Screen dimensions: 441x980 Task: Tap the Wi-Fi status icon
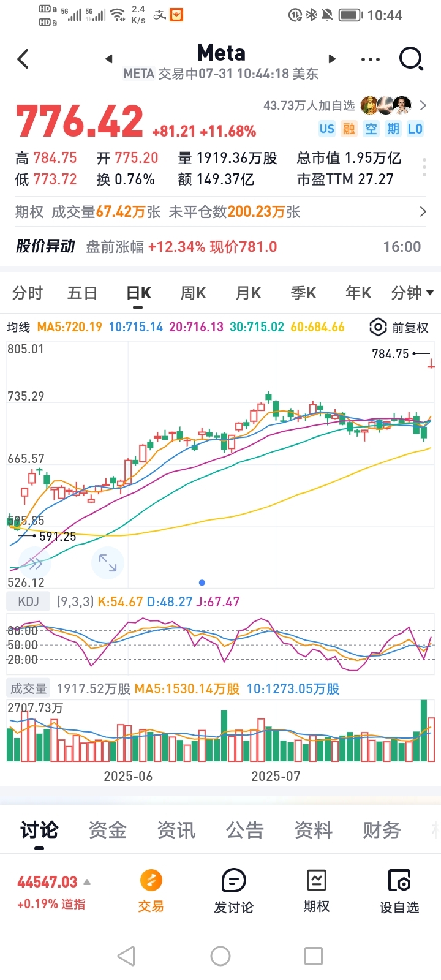tap(118, 15)
